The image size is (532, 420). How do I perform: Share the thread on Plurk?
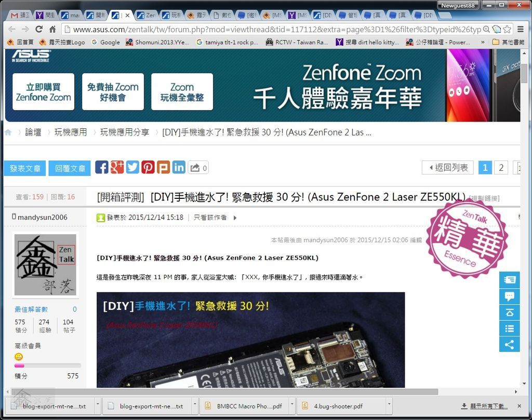163,168
